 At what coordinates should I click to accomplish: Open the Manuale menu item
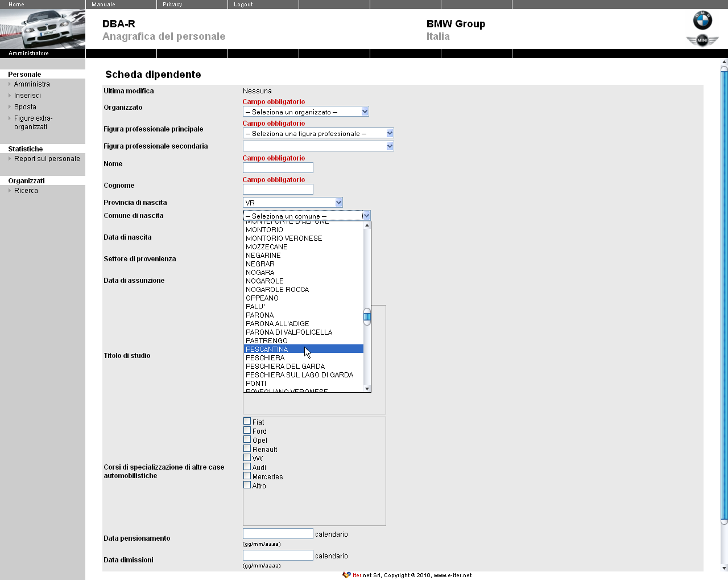pyautogui.click(x=104, y=5)
